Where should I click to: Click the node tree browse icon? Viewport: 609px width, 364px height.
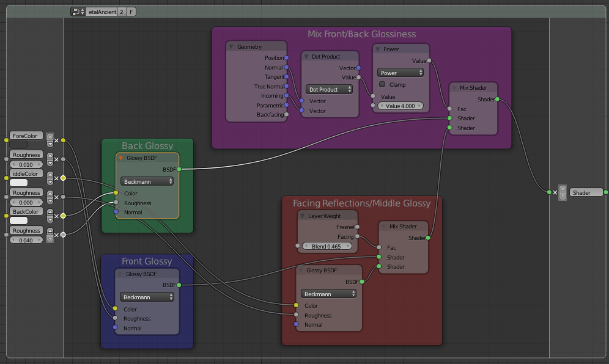point(78,12)
